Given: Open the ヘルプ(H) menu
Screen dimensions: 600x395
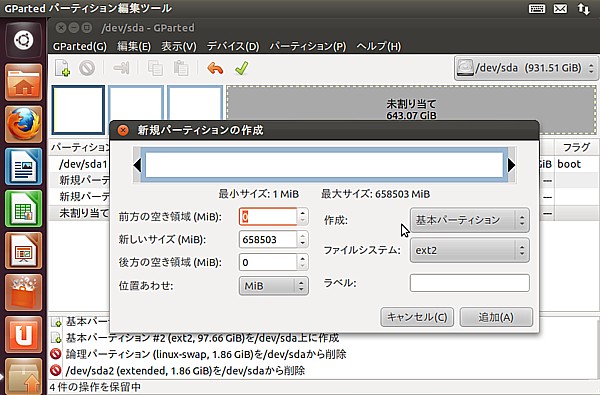Looking at the screenshot, I should pos(379,46).
